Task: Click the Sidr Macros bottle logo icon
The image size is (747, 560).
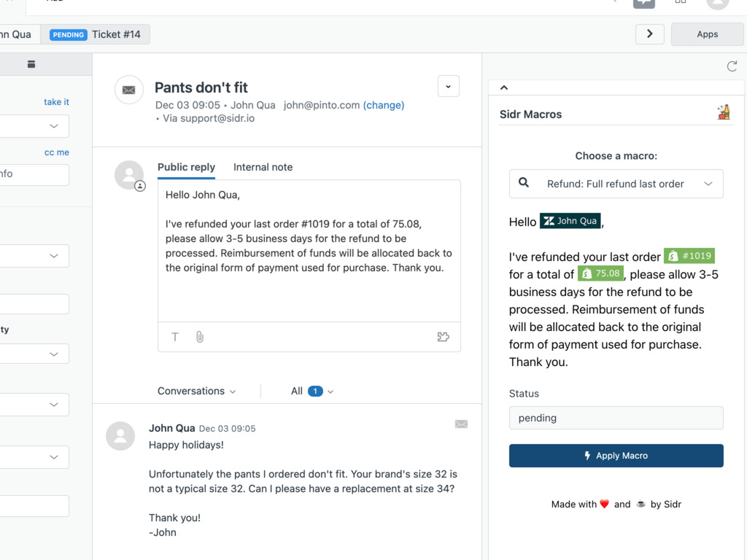Action: [724, 113]
